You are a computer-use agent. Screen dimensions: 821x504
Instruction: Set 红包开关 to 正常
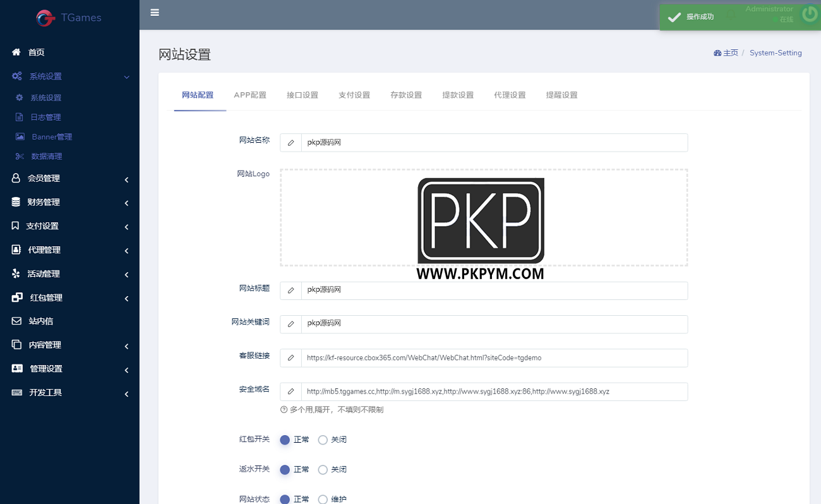point(285,440)
